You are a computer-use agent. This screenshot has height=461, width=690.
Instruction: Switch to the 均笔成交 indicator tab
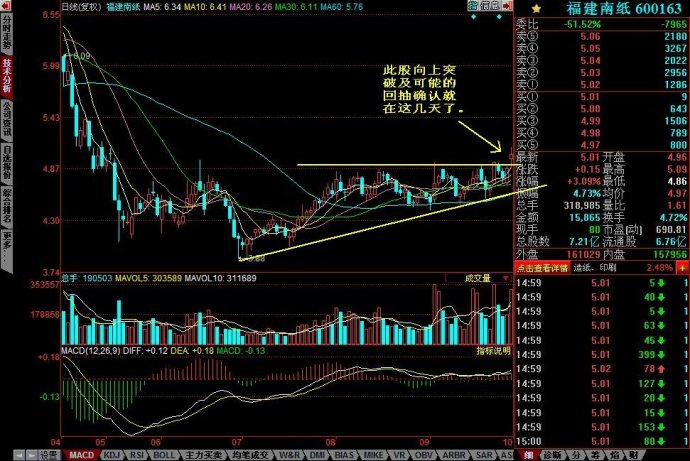249,455
